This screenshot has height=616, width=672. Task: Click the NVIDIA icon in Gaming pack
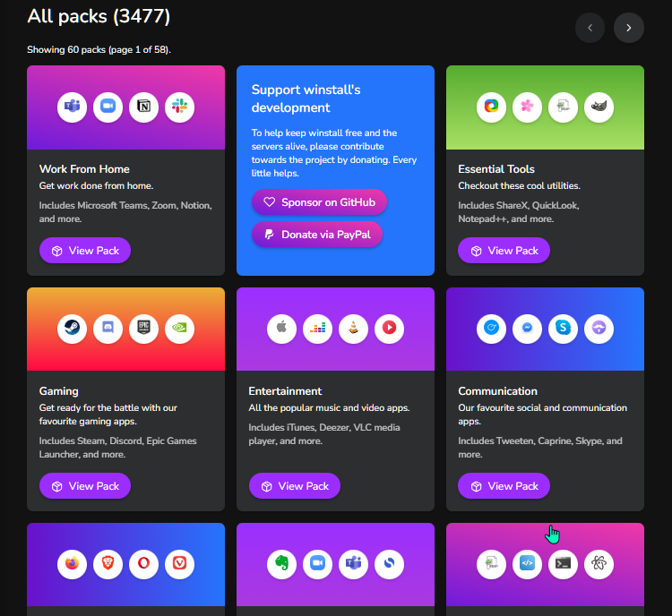coord(179,329)
